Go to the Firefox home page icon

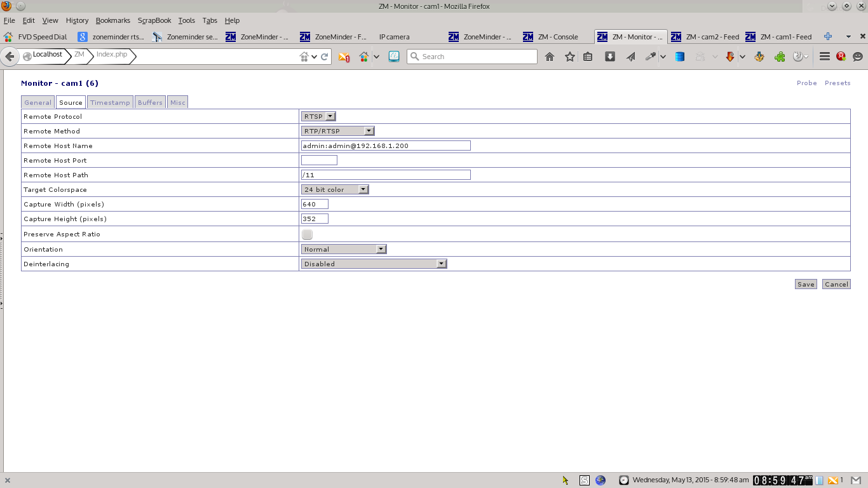click(550, 57)
